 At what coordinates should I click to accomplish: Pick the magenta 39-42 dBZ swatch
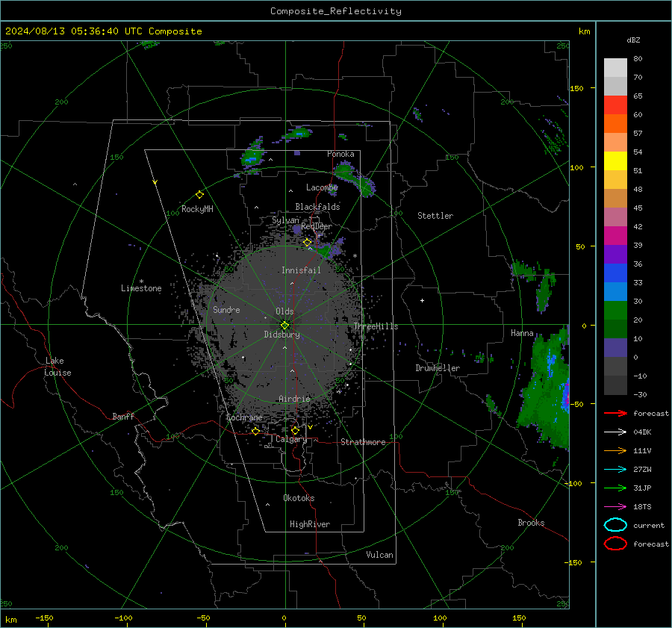point(615,236)
